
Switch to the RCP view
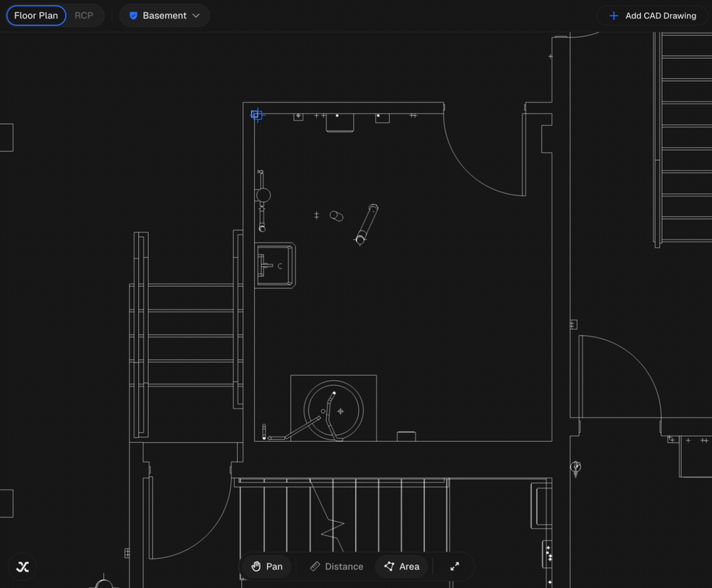pyautogui.click(x=84, y=16)
